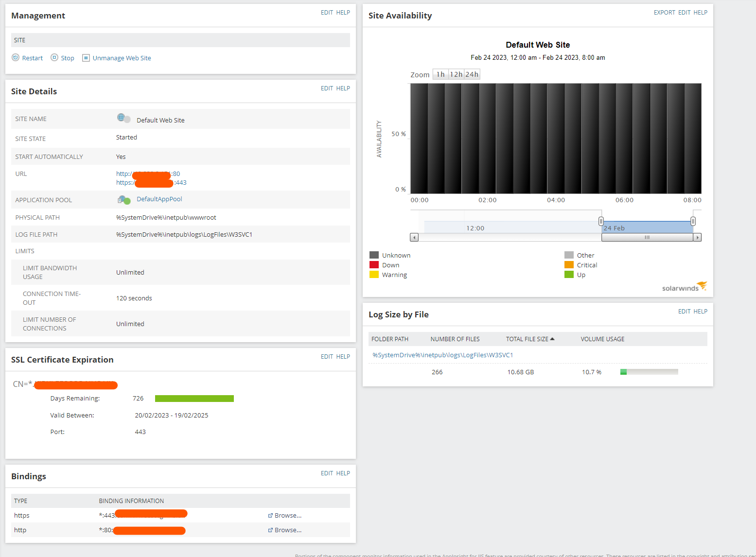Open the W3SVC1 log folder path link
Image resolution: width=756 pixels, height=557 pixels.
[x=443, y=355]
